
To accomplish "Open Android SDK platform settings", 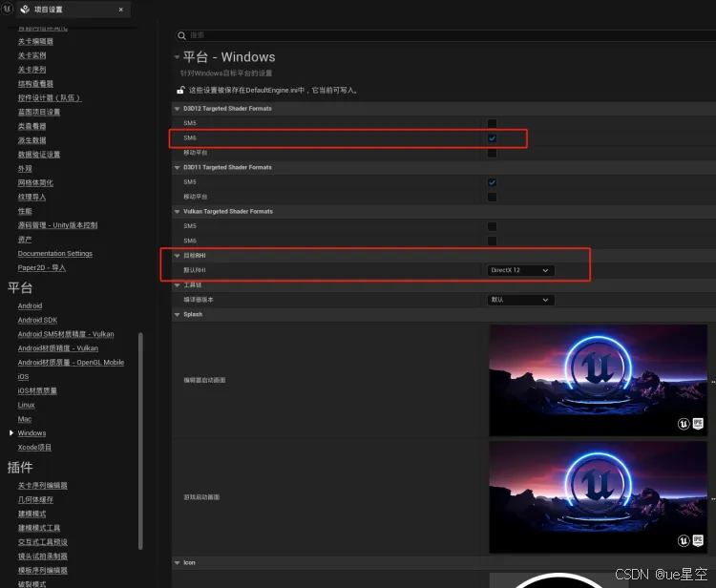I will pyautogui.click(x=37, y=320).
